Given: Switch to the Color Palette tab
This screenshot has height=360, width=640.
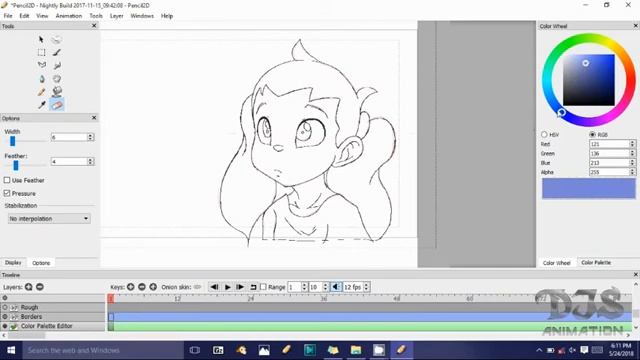Looking at the screenshot, I should pos(596,262).
